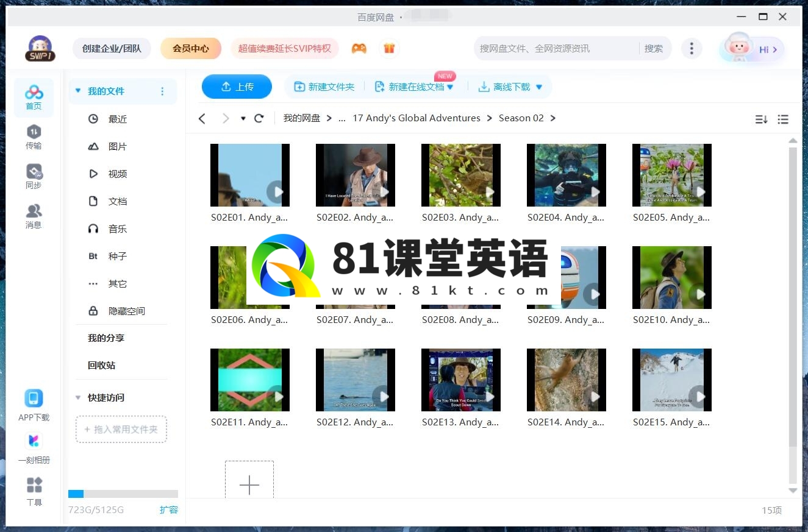The width and height of the screenshot is (808, 532).
Task: Expand the chevron after Season 02 breadcrumb
Action: [x=552, y=118]
